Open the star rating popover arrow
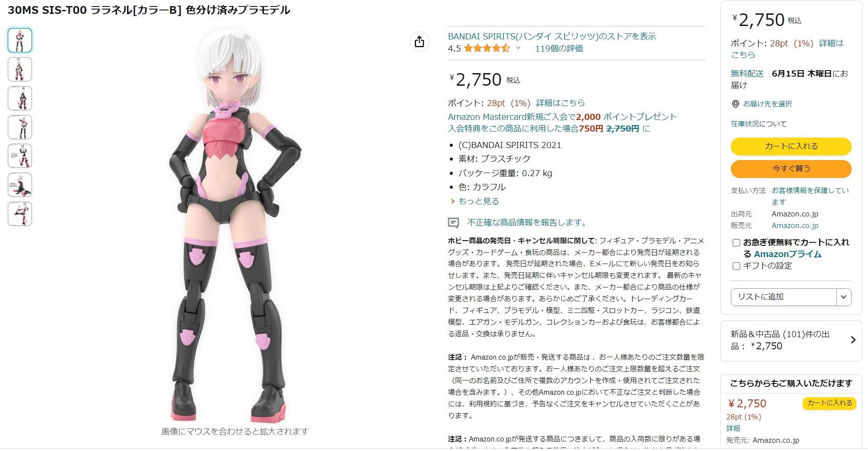The image size is (868, 451). pyautogui.click(x=518, y=48)
